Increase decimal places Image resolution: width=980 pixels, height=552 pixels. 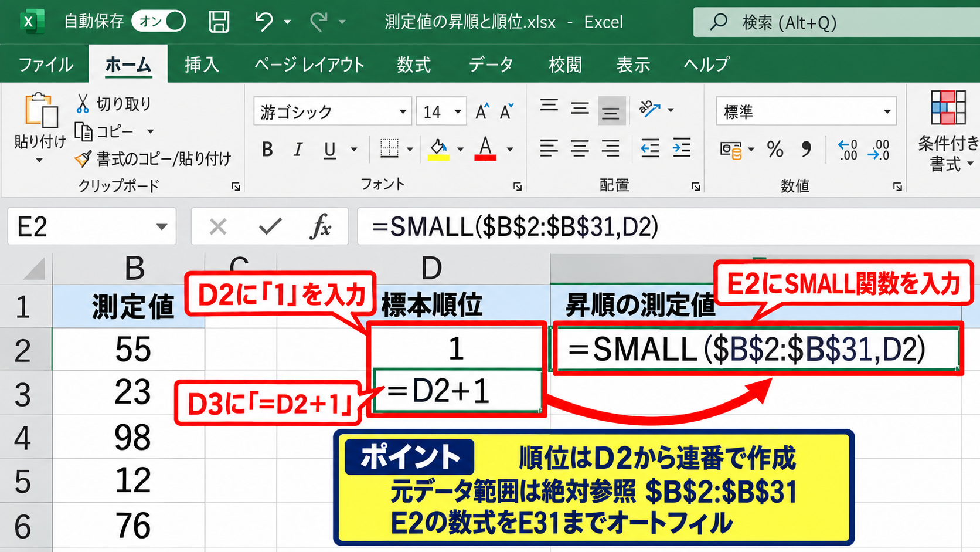[848, 150]
